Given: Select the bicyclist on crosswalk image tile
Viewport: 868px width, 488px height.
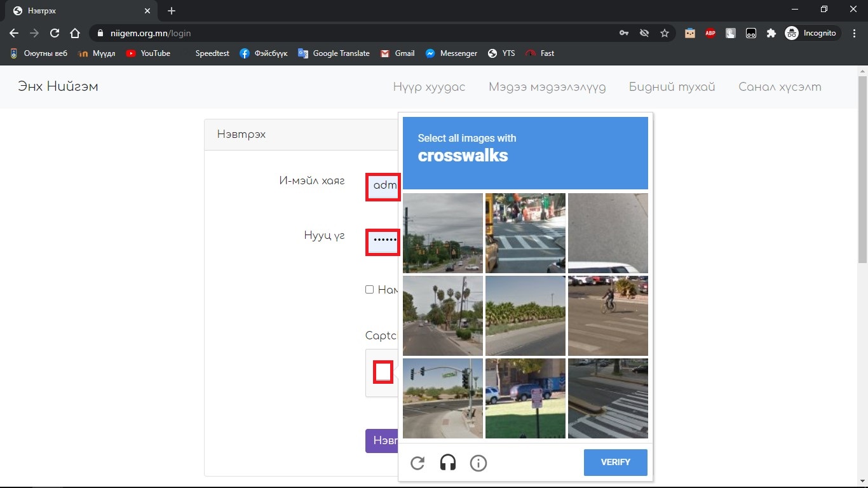Looking at the screenshot, I should (x=608, y=316).
